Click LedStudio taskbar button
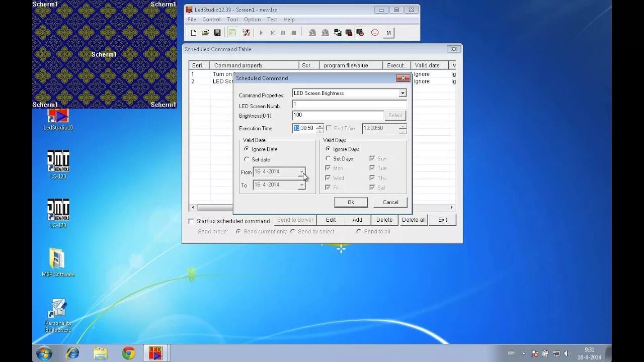The width and height of the screenshot is (644, 362). pyautogui.click(x=155, y=353)
